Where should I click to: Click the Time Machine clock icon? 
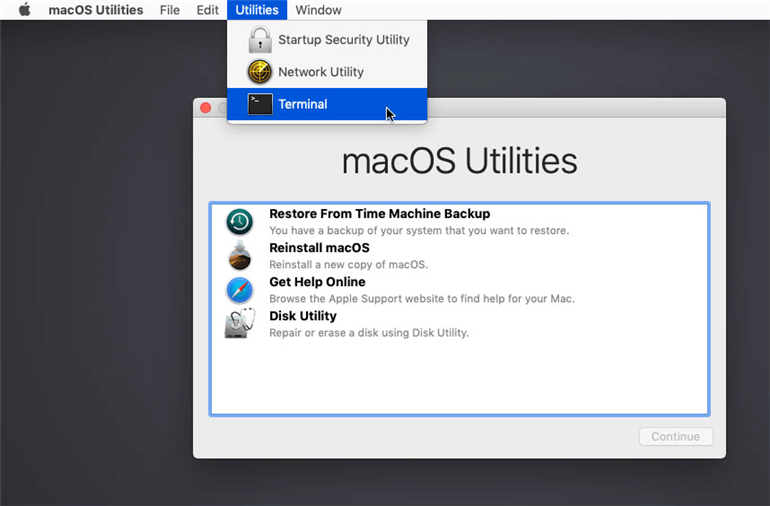coord(240,222)
